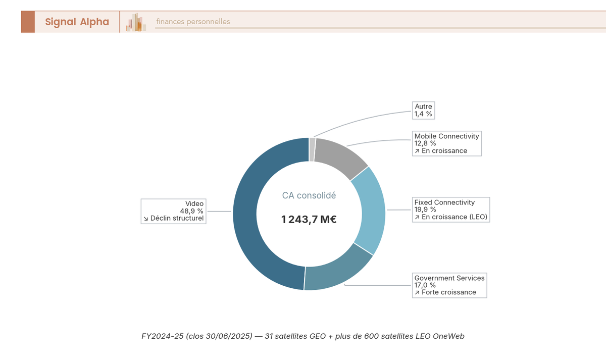Click the CA consolidé center title
Image resolution: width=606 pixels, height=364 pixels.
[309, 195]
